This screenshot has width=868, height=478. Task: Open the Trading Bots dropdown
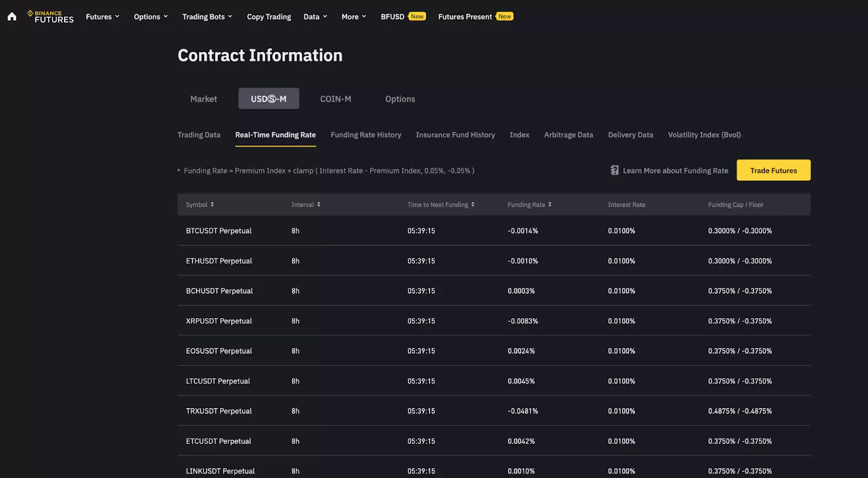click(x=207, y=17)
